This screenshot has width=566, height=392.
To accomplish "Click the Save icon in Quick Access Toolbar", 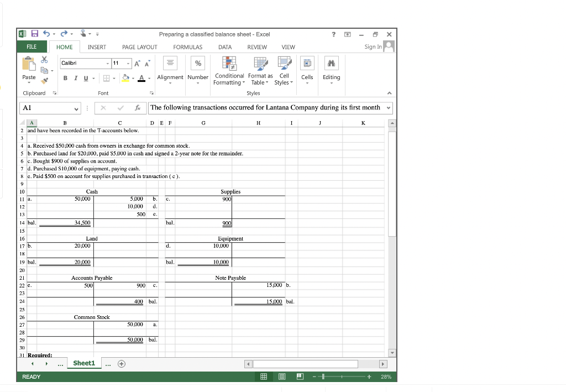I will click(34, 34).
